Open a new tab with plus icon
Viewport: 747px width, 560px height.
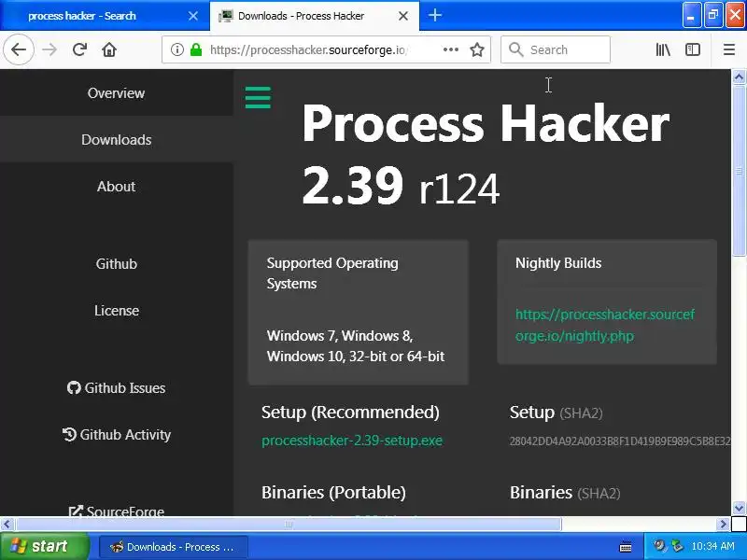click(x=434, y=15)
